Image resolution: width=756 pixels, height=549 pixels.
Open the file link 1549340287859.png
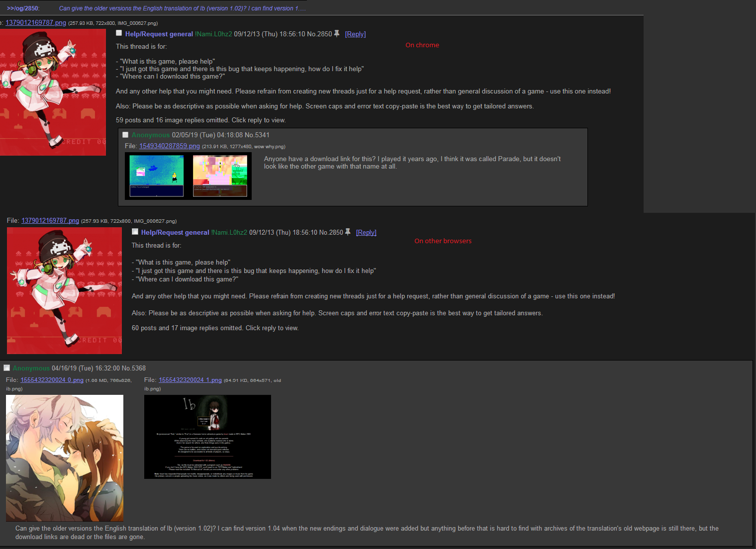tap(170, 146)
